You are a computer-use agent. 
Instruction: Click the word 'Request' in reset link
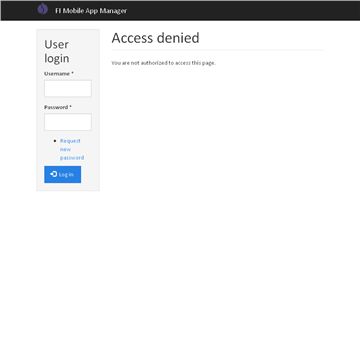pos(70,141)
